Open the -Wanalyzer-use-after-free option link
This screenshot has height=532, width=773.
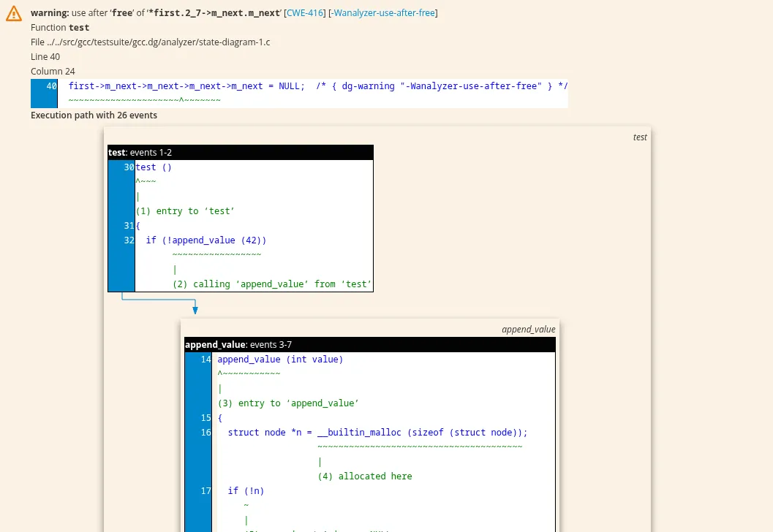coord(384,13)
